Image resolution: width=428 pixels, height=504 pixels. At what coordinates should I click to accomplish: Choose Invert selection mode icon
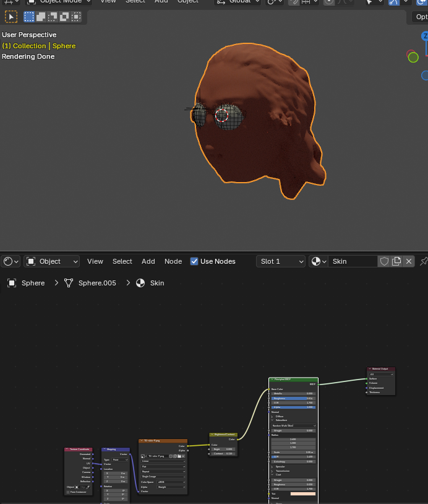tap(64, 17)
